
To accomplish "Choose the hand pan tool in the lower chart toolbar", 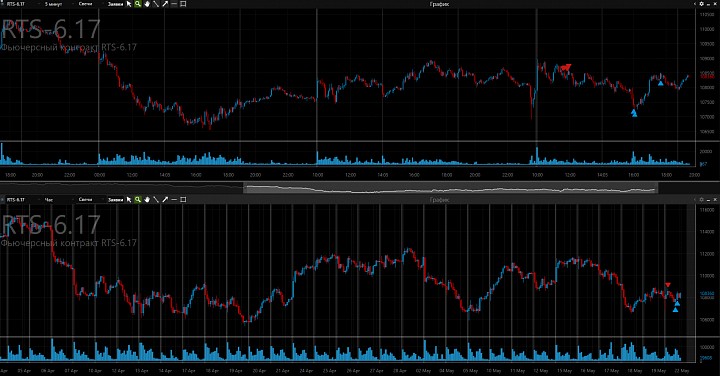I will [x=147, y=199].
